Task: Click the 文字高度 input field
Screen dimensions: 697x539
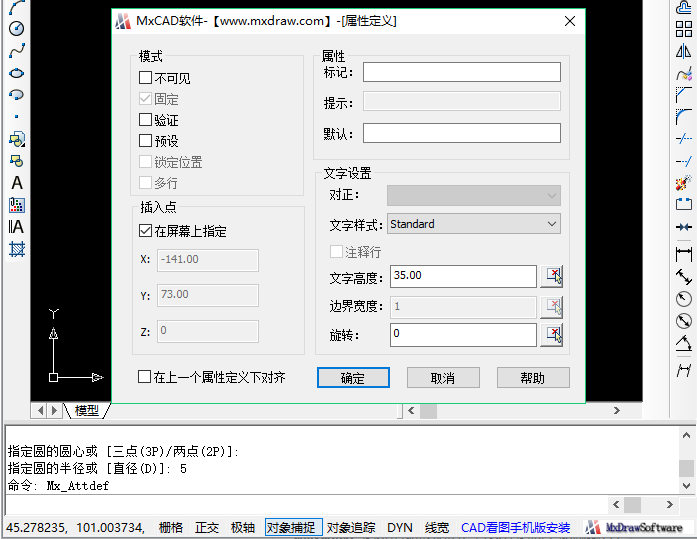Action: pos(463,276)
